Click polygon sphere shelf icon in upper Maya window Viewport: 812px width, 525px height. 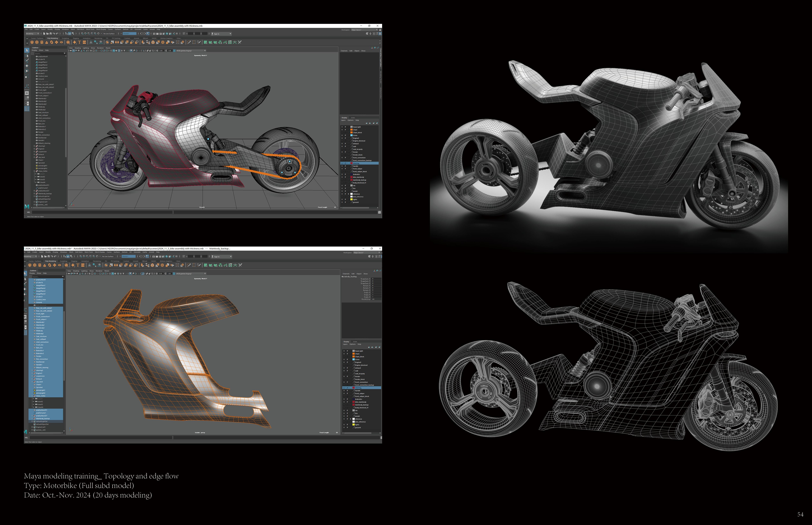32,42
